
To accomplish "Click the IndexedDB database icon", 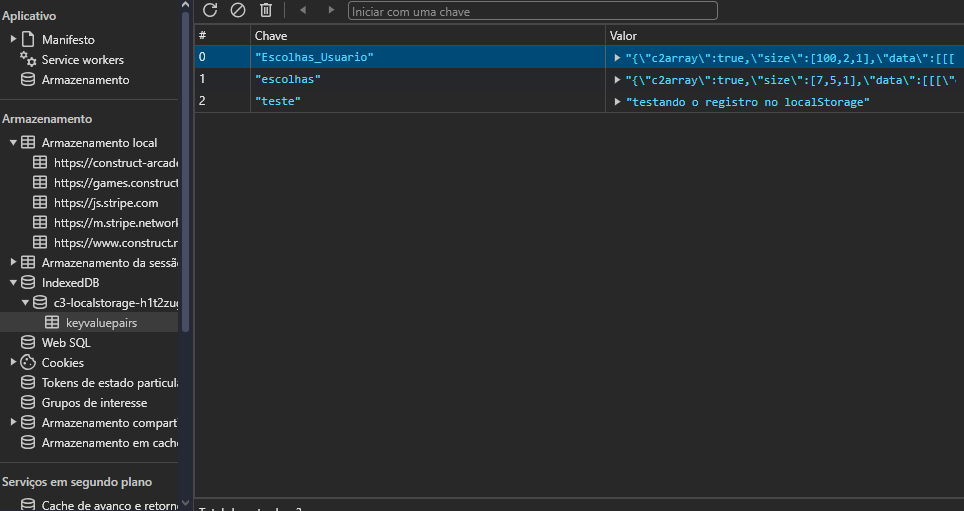I will pyautogui.click(x=28, y=282).
